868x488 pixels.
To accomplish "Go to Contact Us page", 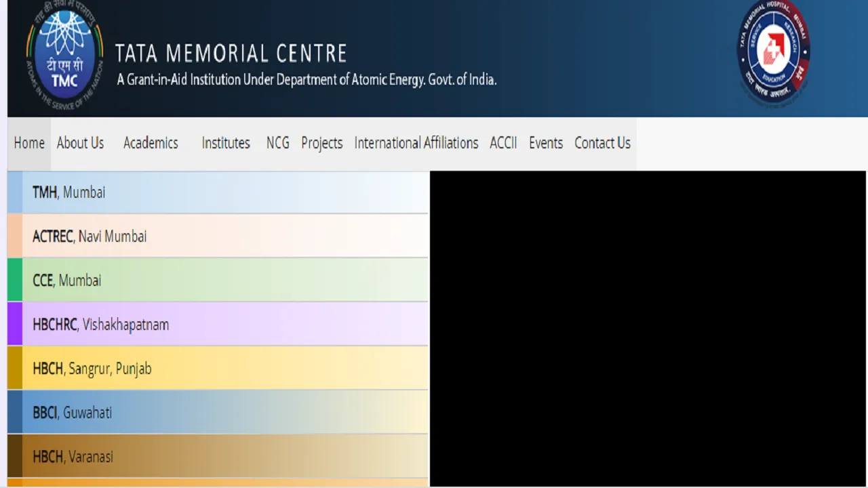I will tap(602, 143).
